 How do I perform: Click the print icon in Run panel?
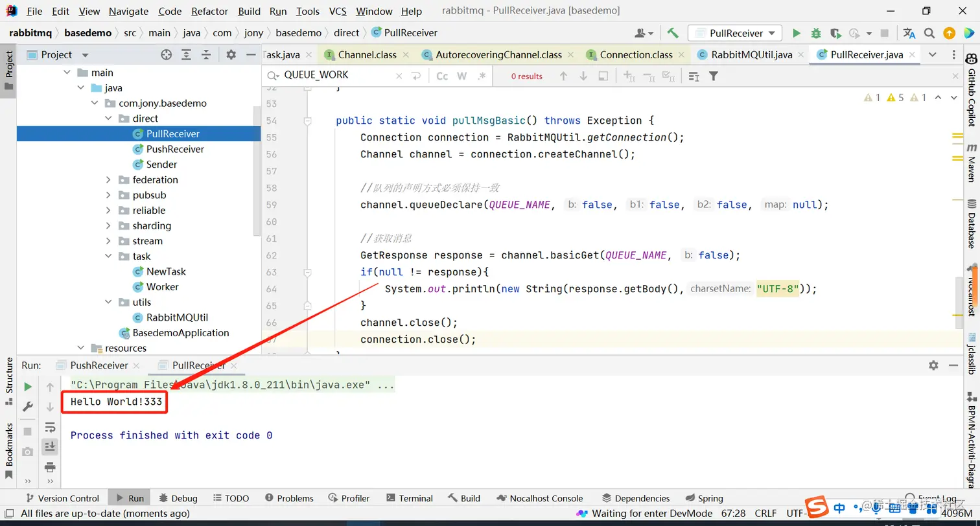(50, 467)
